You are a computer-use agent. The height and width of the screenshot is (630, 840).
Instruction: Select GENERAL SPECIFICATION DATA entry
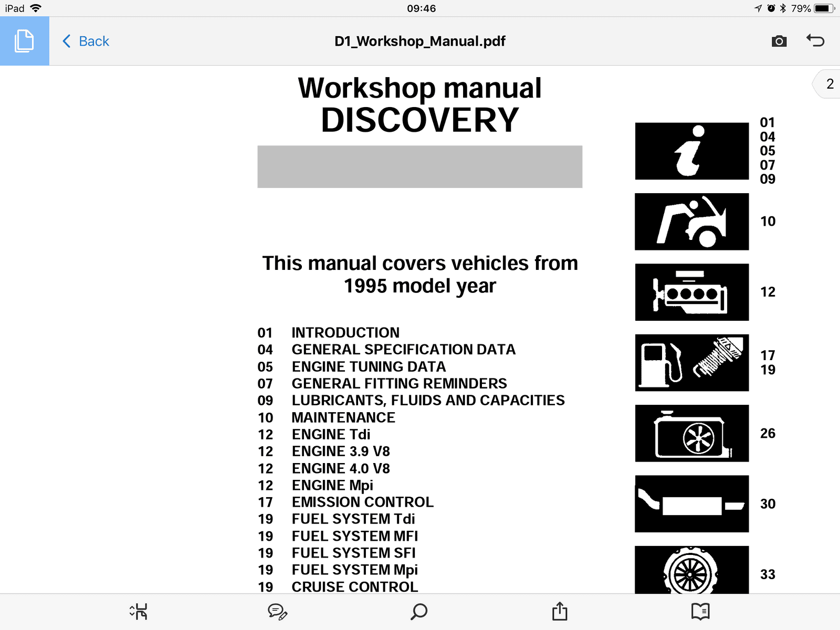click(x=404, y=350)
